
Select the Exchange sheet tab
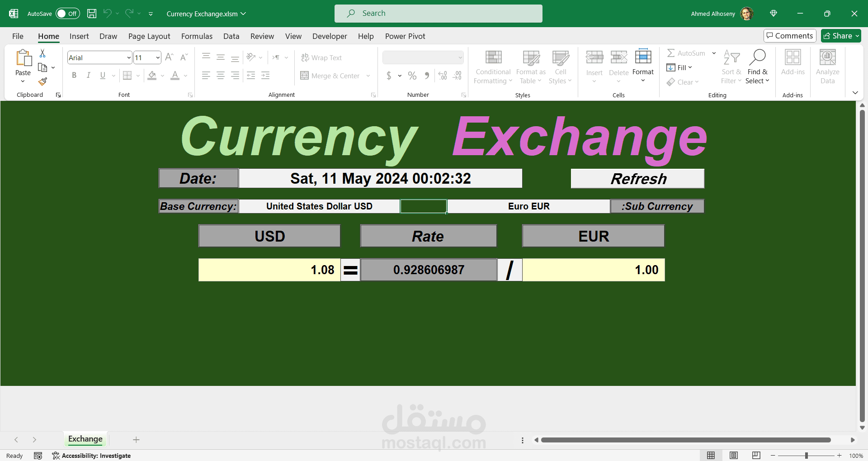85,439
